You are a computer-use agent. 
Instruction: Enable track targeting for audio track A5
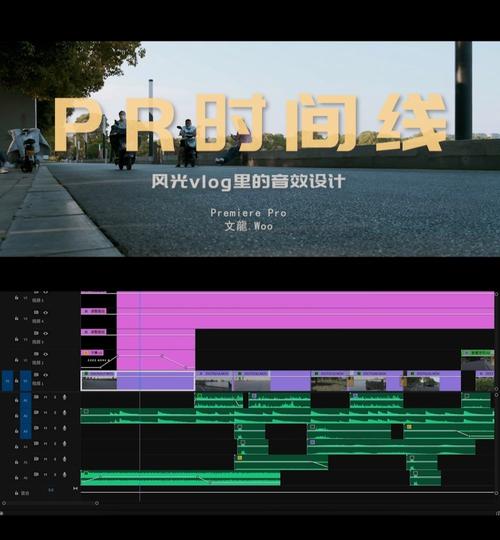point(25,463)
